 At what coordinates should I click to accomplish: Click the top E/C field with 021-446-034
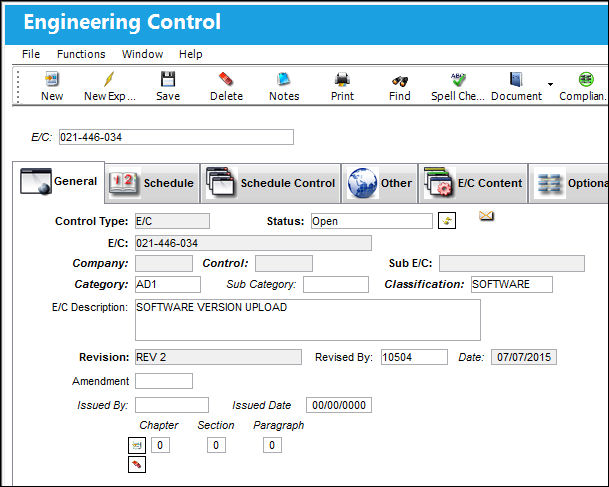[x=176, y=137]
